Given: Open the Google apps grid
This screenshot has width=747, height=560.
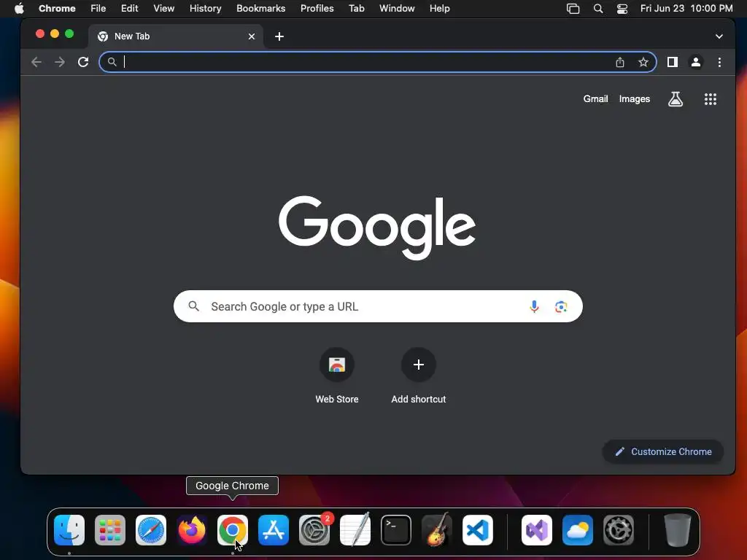Looking at the screenshot, I should click(711, 99).
